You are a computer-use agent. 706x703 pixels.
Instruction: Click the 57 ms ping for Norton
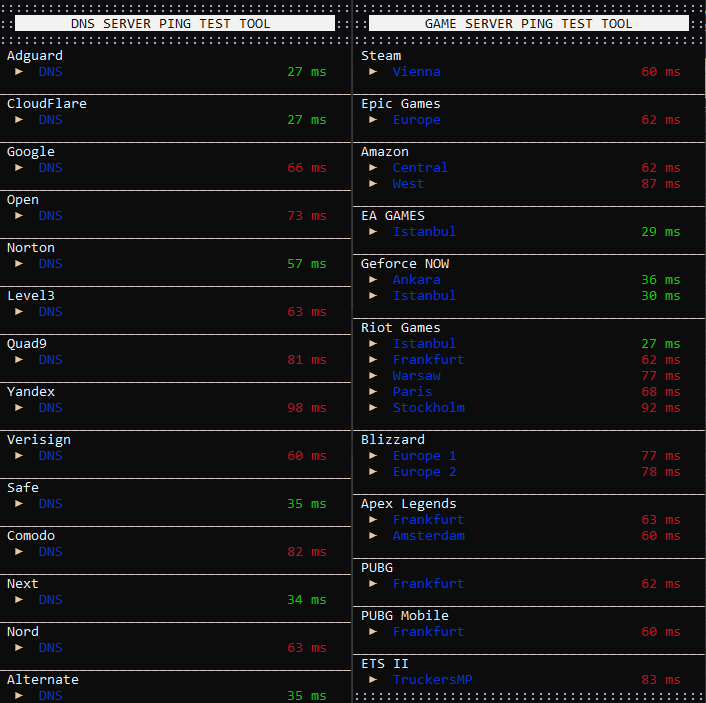click(x=307, y=263)
